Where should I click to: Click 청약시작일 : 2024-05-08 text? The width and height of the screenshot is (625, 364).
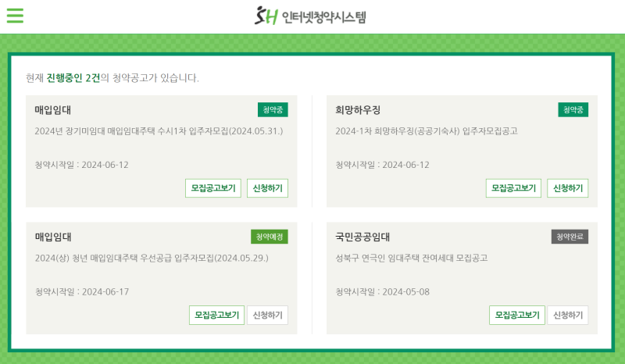tap(383, 292)
